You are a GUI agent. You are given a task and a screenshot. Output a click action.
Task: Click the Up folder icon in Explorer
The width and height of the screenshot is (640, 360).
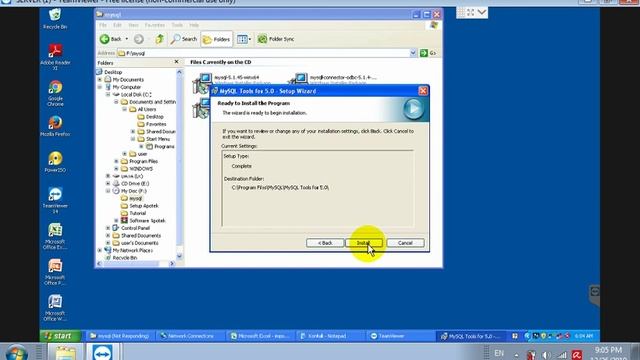click(x=160, y=39)
